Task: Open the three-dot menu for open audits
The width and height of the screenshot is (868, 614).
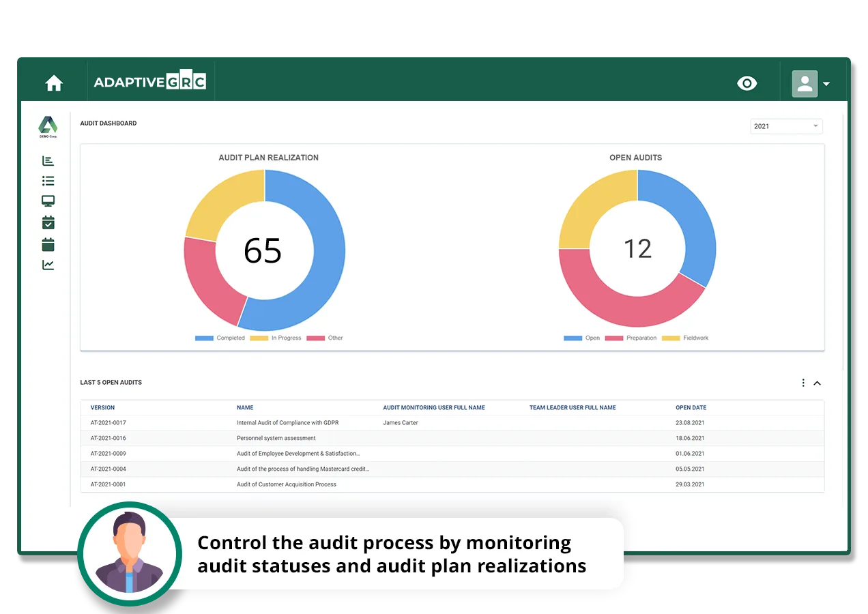Action: 803,383
